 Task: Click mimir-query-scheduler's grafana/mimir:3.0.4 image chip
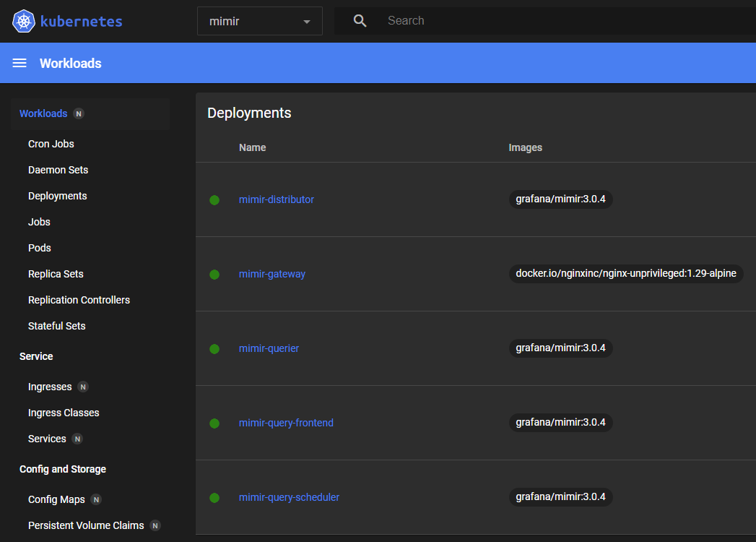[561, 496]
